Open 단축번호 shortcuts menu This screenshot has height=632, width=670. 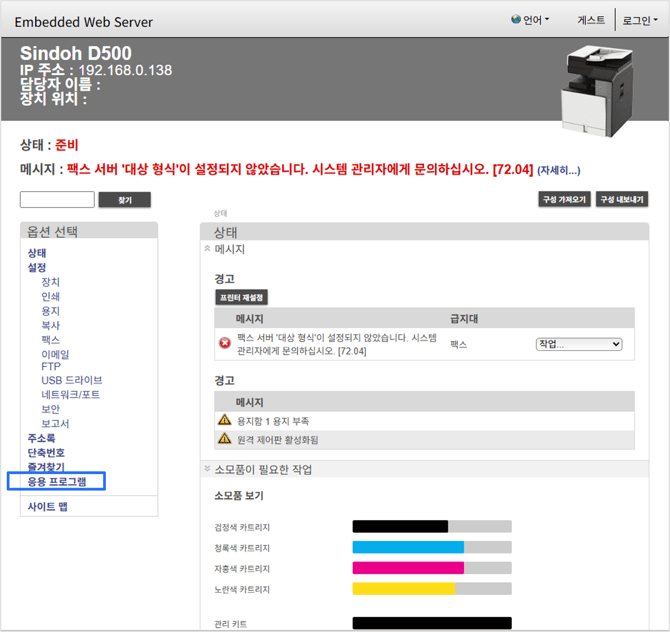click(46, 453)
